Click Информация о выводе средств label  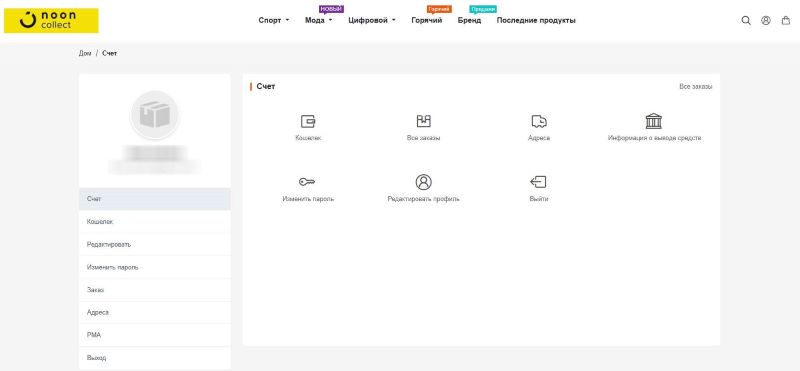[x=654, y=138]
